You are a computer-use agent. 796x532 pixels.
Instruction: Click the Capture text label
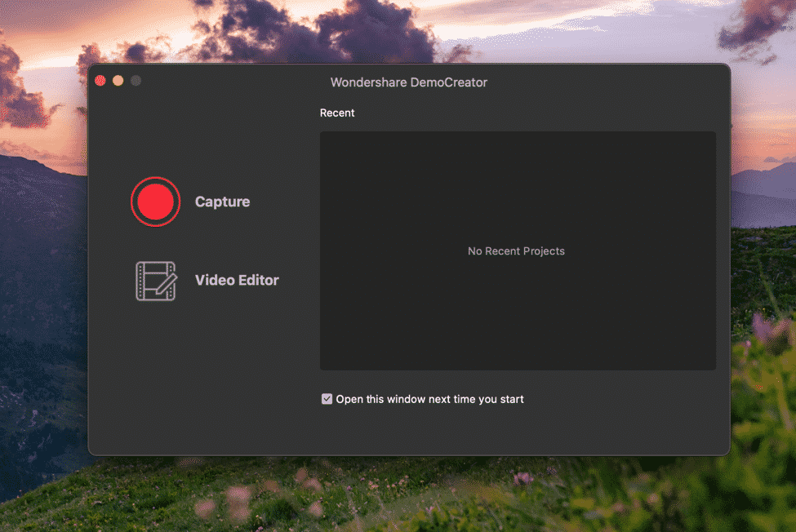pos(222,202)
